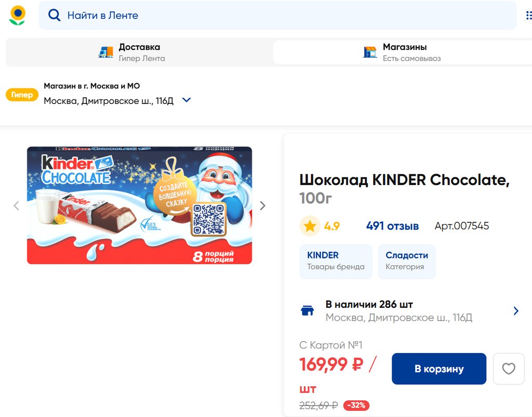Screen dimensions: 532x417
Task: Click the yellow Гипер badge
Action: 22,95
